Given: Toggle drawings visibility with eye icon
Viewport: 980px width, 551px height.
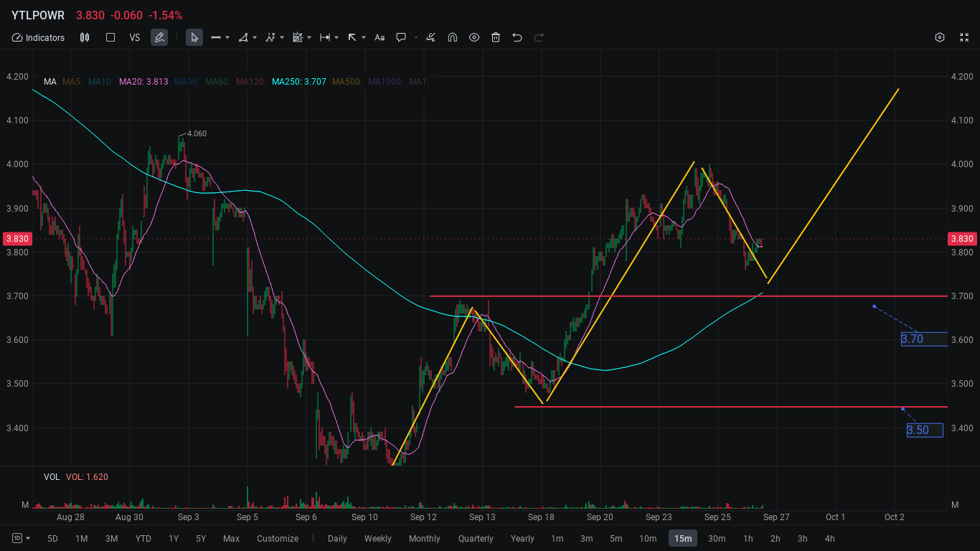Looking at the screenshot, I should click(x=474, y=37).
